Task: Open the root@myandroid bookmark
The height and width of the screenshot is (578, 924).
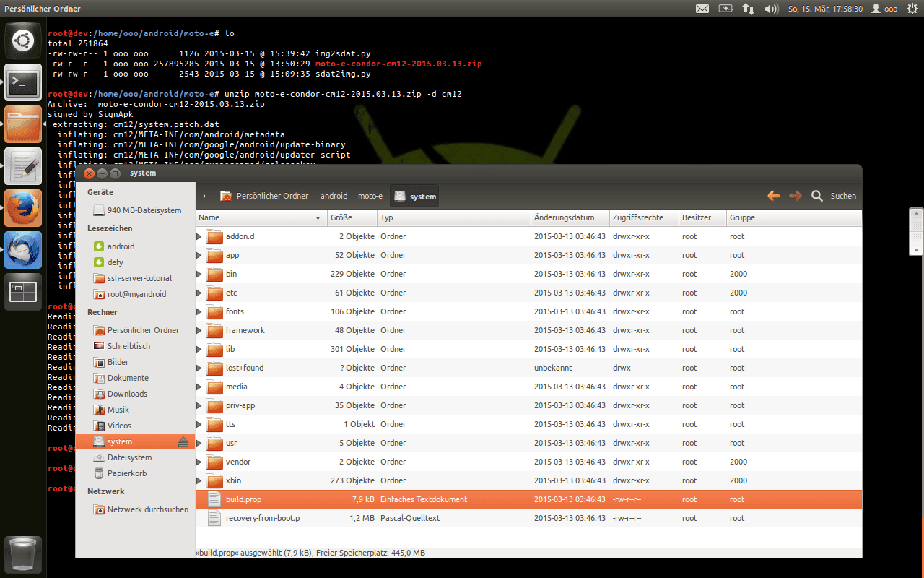Action: [x=130, y=294]
